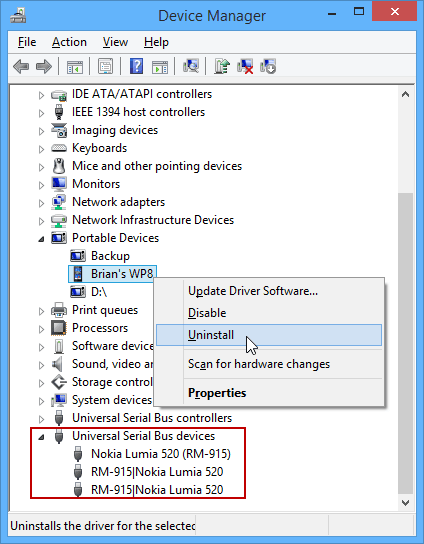Click the scrollbar down arrow
Viewport: 424px width, 544px height.
[406, 502]
